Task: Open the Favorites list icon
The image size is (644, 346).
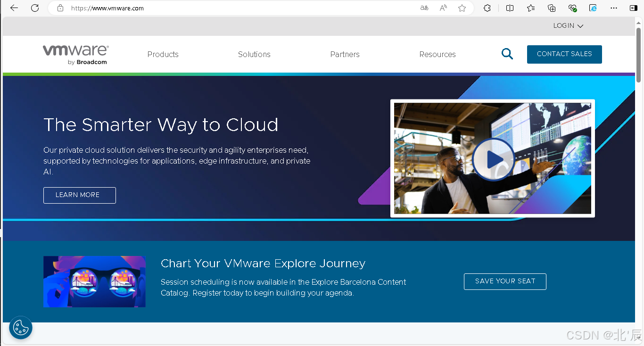Action: pyautogui.click(x=531, y=8)
